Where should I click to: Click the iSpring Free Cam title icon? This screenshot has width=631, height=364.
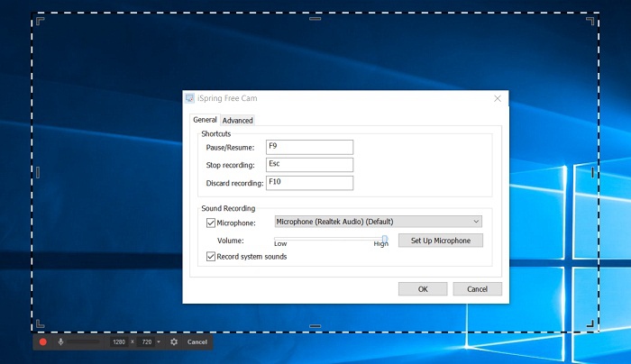[x=189, y=98]
